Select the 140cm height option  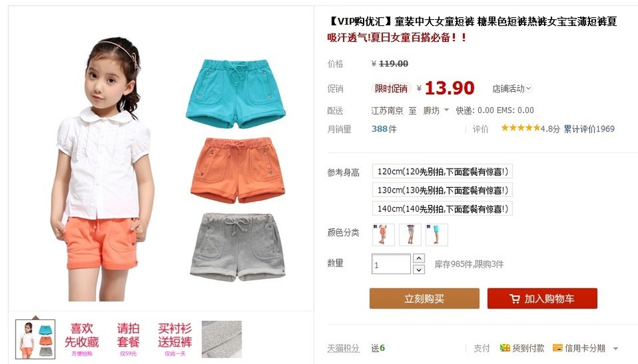(x=442, y=208)
